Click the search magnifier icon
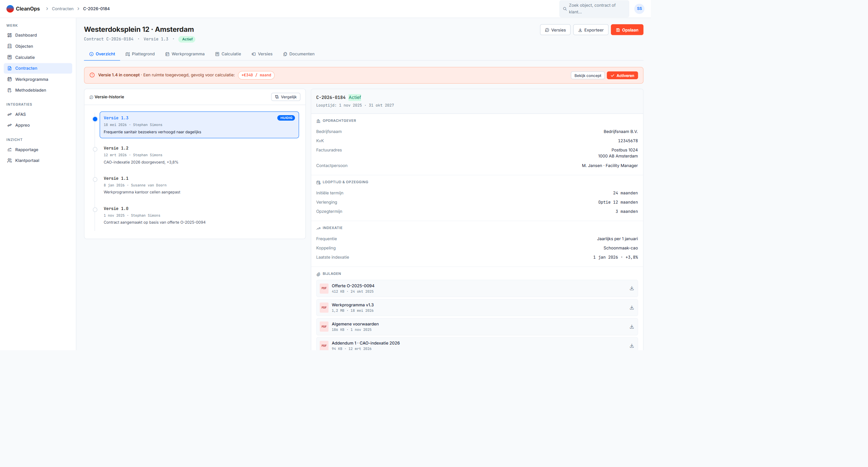The width and height of the screenshot is (868, 467). point(565,9)
